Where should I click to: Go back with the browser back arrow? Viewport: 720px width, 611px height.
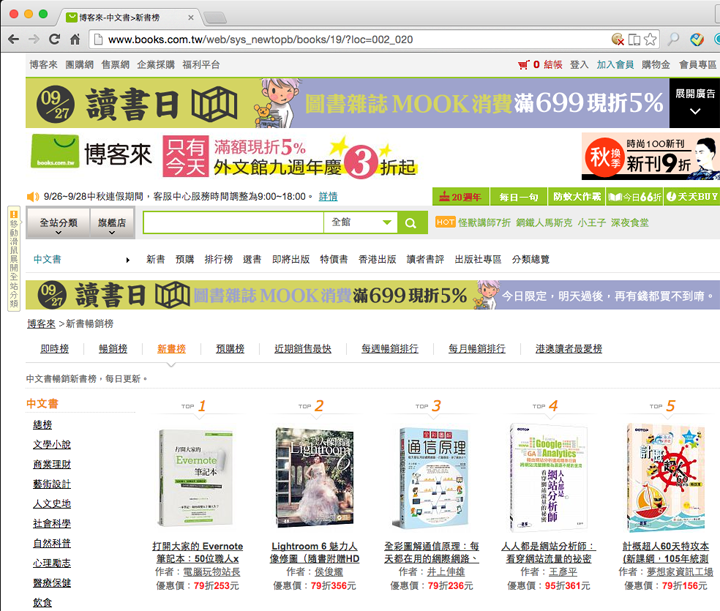13,39
